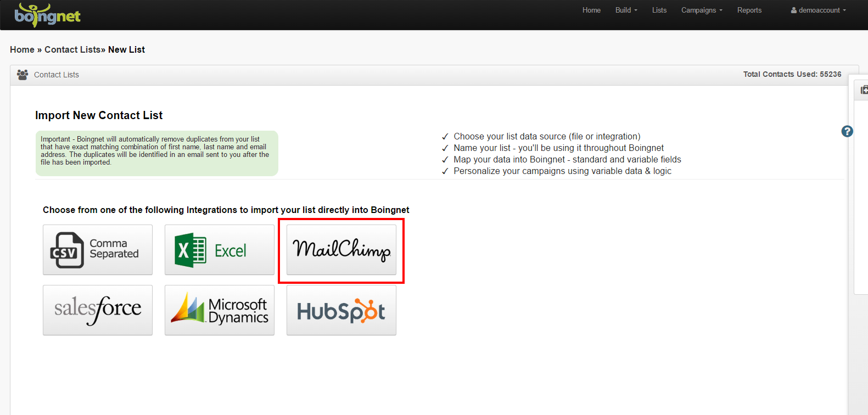The width and height of the screenshot is (868, 415).
Task: Open the demoaccount user dropdown
Action: (819, 10)
